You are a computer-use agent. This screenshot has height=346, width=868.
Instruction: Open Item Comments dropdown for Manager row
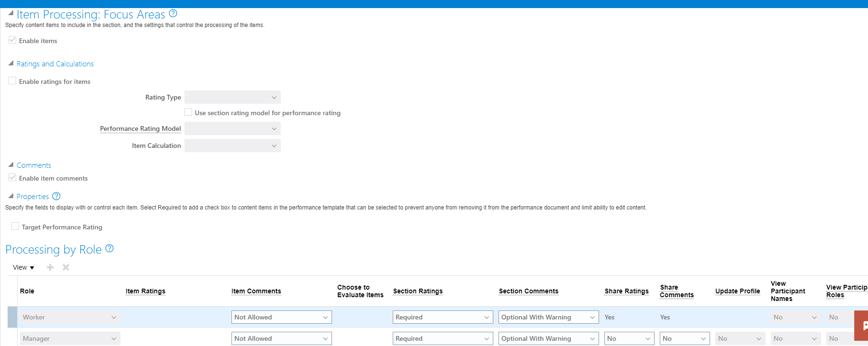282,338
